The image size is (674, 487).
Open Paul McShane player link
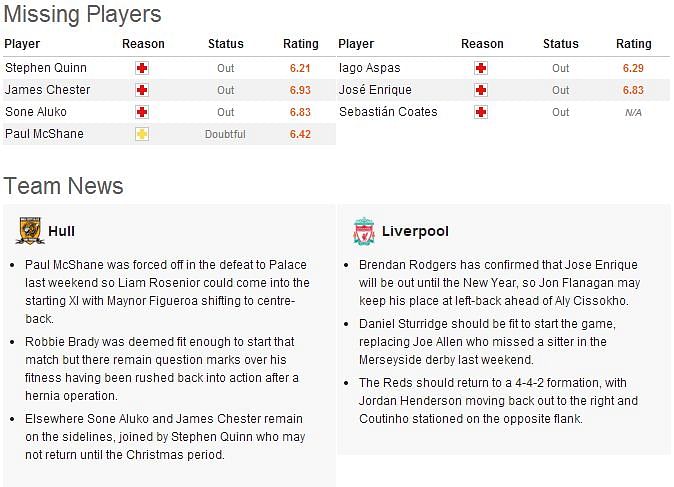(44, 134)
